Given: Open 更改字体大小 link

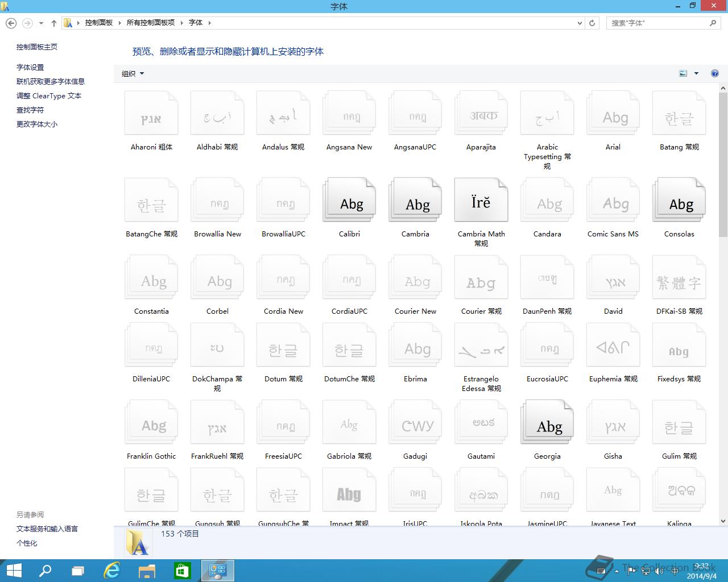Looking at the screenshot, I should click(37, 124).
